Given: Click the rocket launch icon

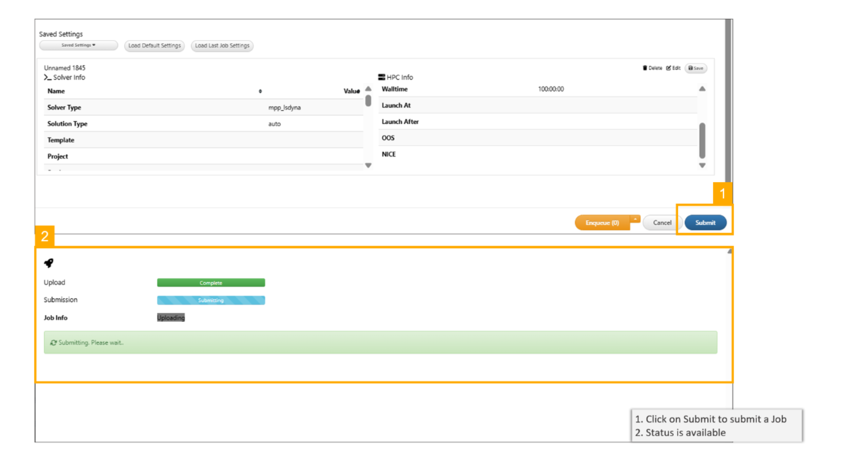Looking at the screenshot, I should (49, 263).
